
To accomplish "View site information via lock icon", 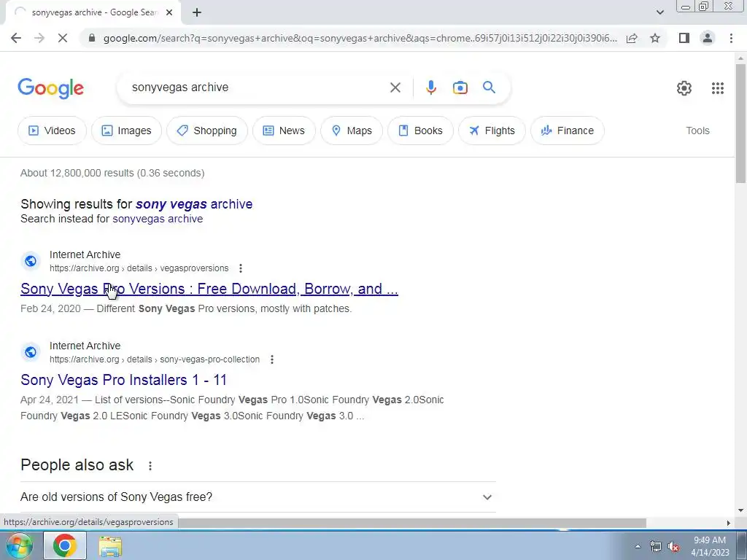I will point(92,38).
